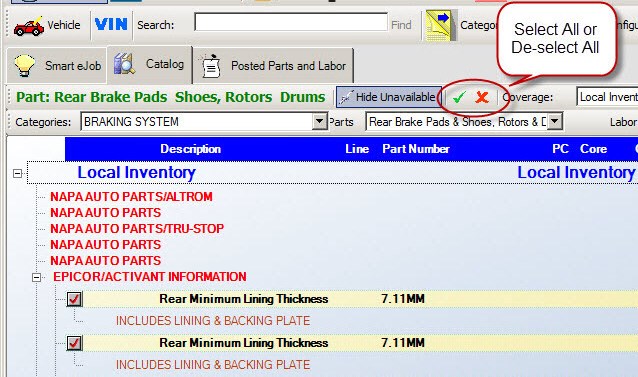The height and width of the screenshot is (377, 638).
Task: Uncheck second Rear Minimum Lining Thickness checkbox
Action: click(x=74, y=343)
